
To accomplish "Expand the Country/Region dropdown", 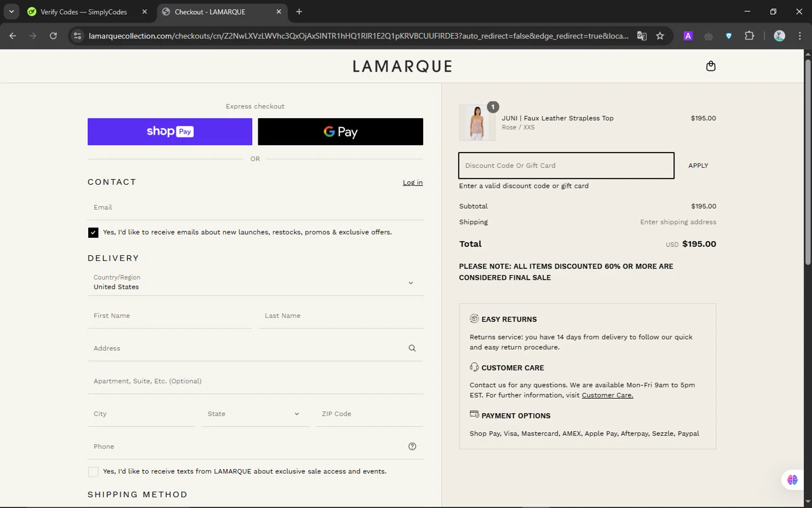I will tap(255, 282).
